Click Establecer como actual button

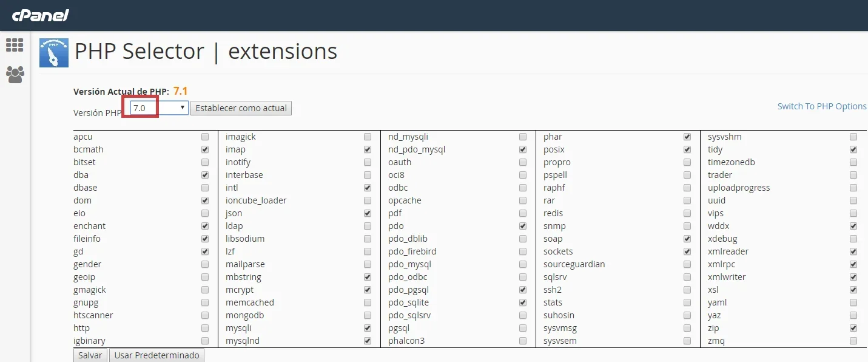tap(241, 108)
